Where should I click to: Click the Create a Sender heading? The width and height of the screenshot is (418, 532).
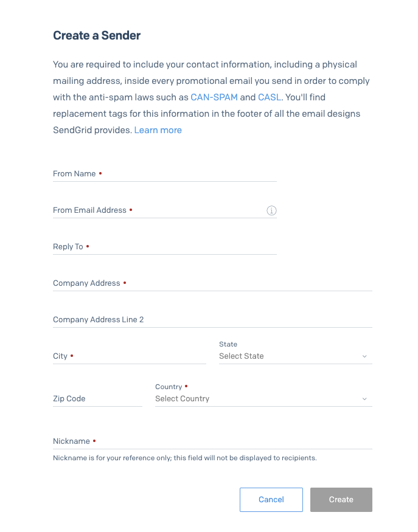pyautogui.click(x=97, y=35)
